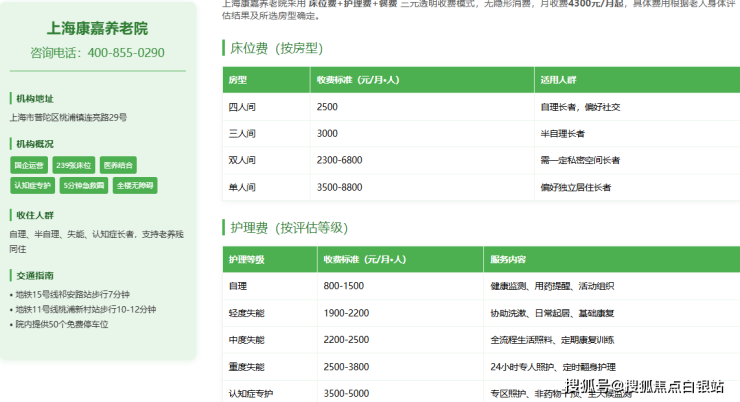Select the 认知症专护 table cell
740x402 pixels.
coord(270,393)
